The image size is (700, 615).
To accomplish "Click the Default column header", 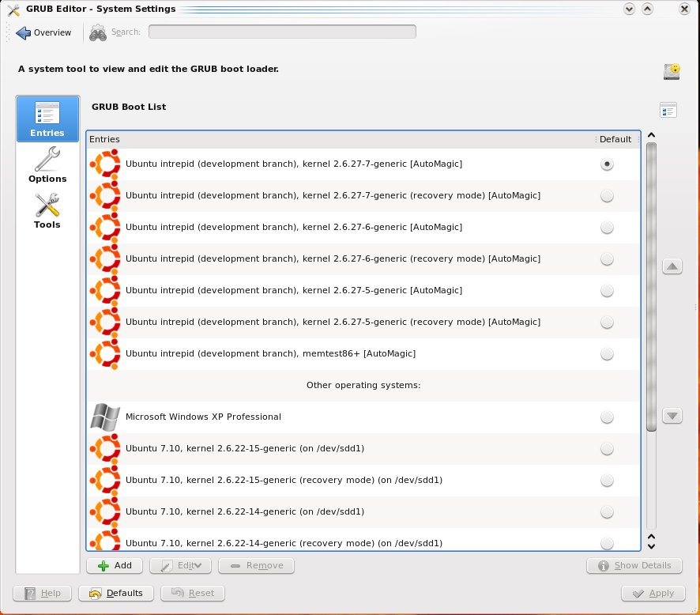I will coord(615,139).
